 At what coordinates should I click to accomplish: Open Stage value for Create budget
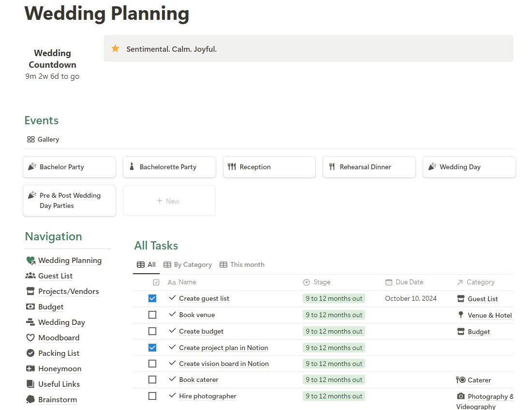pos(334,331)
